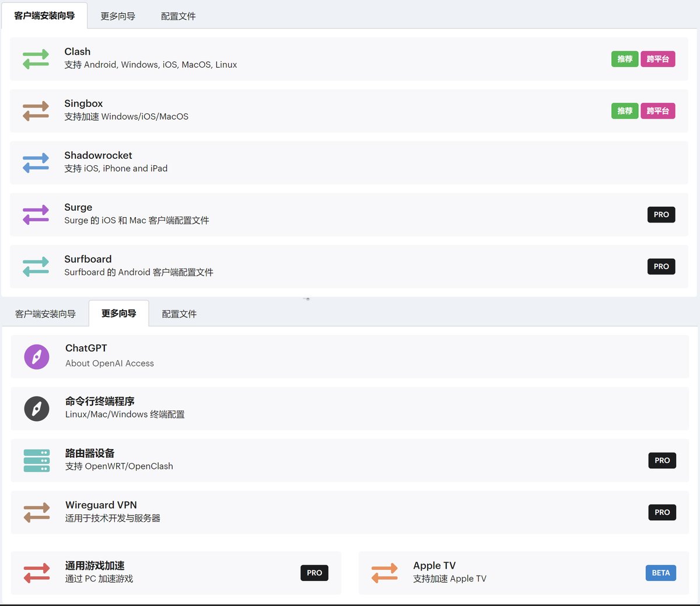Click the green arrows icon beside Clash

point(36,59)
